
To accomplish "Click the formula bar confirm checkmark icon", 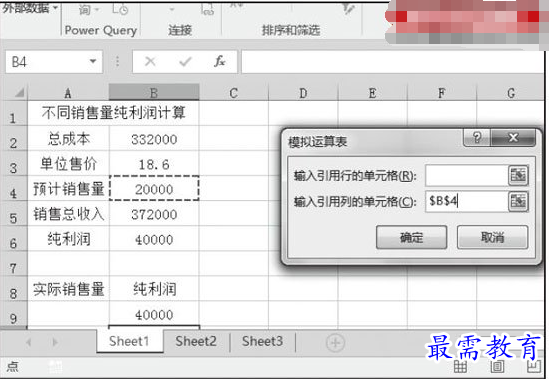I will (185, 62).
